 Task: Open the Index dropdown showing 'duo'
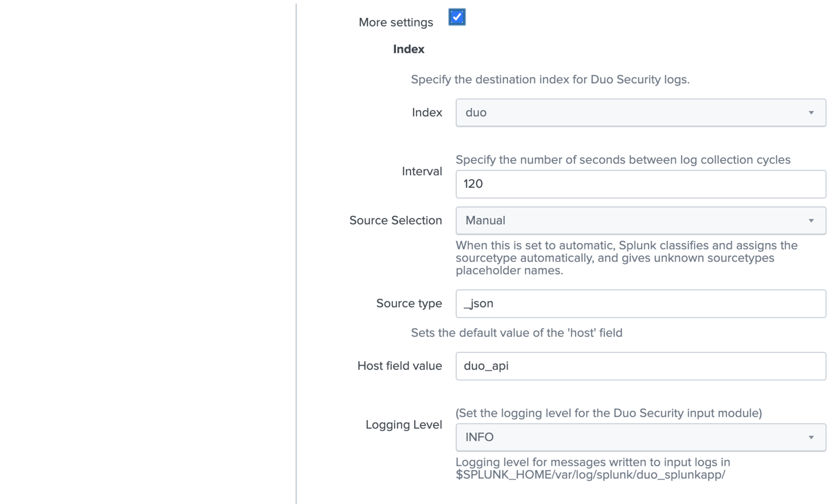point(641,113)
